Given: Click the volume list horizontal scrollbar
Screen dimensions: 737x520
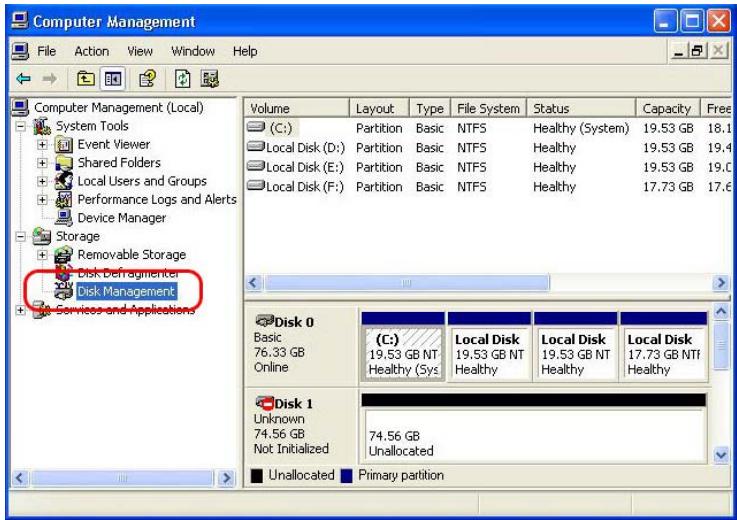Looking at the screenshot, I should point(400,284).
